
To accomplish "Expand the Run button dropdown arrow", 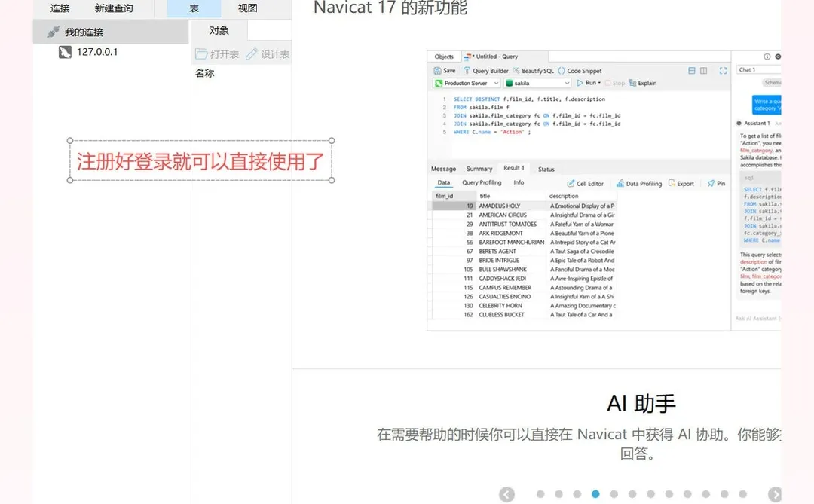I will pyautogui.click(x=599, y=83).
